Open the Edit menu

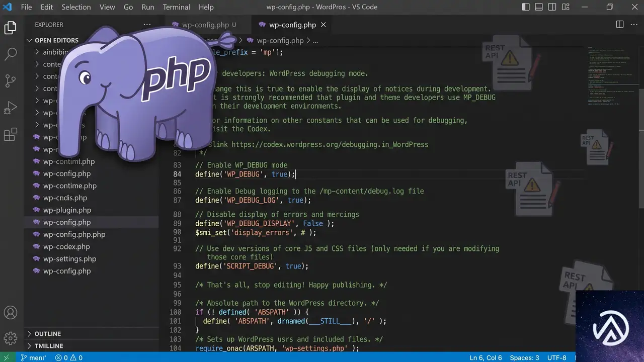pos(47,7)
